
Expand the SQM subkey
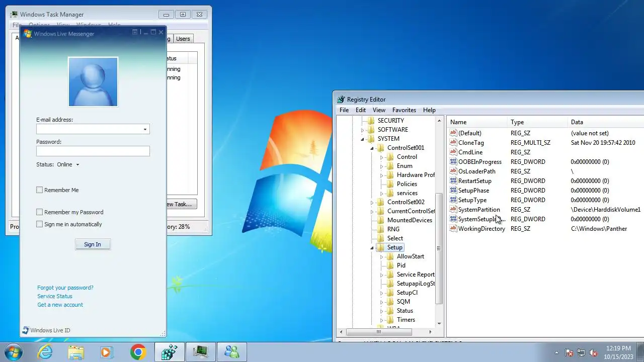pos(381,302)
